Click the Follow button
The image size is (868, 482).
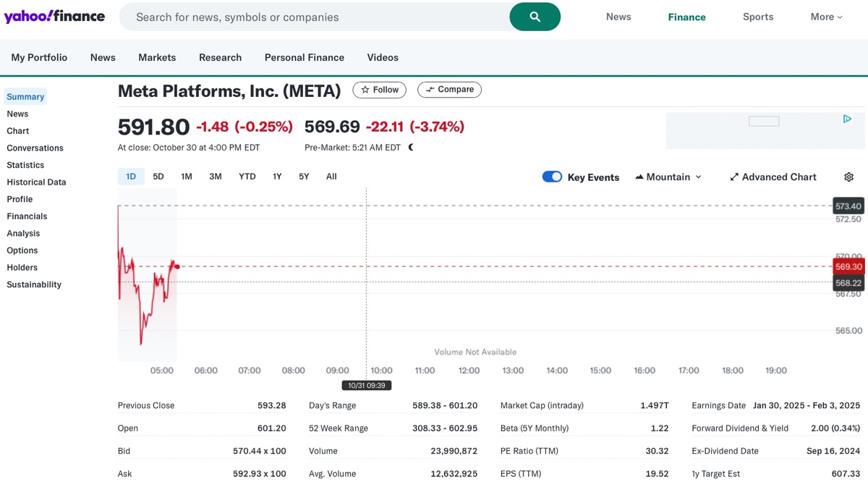(379, 90)
